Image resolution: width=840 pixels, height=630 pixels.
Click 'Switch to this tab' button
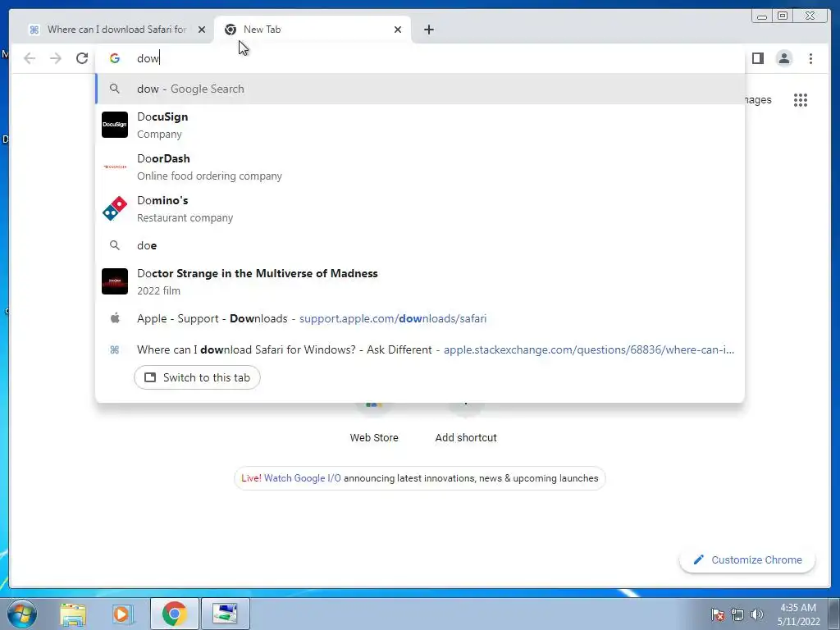click(x=197, y=377)
